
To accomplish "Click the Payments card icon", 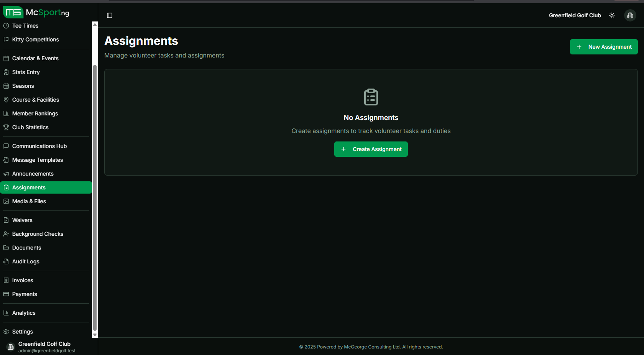I will [6, 294].
